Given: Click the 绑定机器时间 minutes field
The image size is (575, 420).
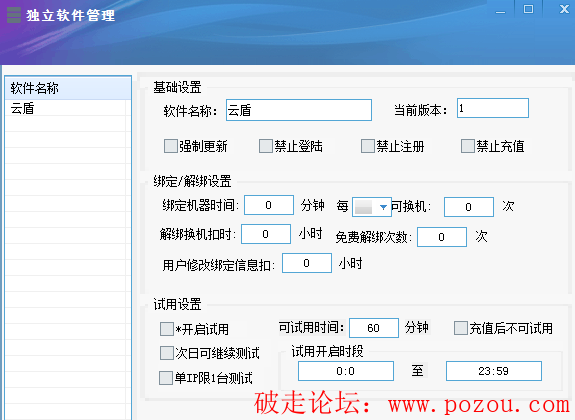Looking at the screenshot, I should (x=269, y=205).
